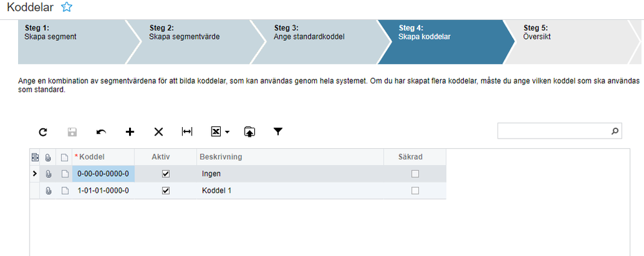Check Säkrad box for Ingen row
The image size is (644, 256).
(415, 174)
